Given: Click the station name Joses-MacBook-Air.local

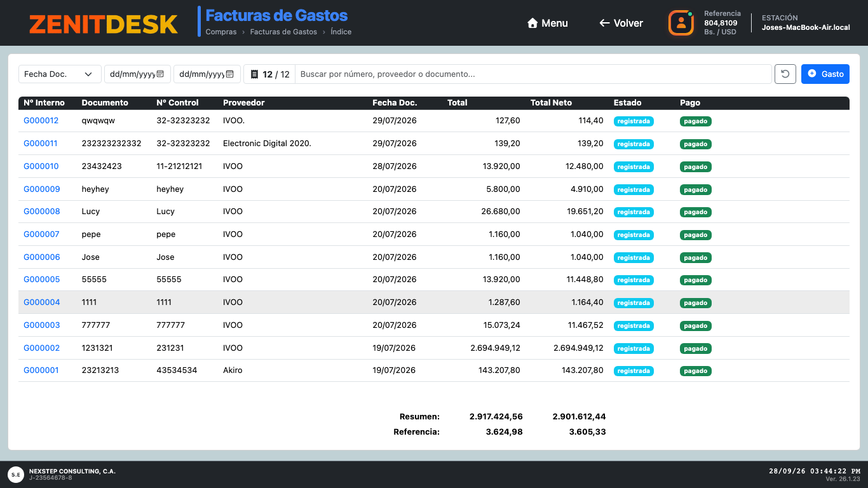Looking at the screenshot, I should tap(806, 27).
